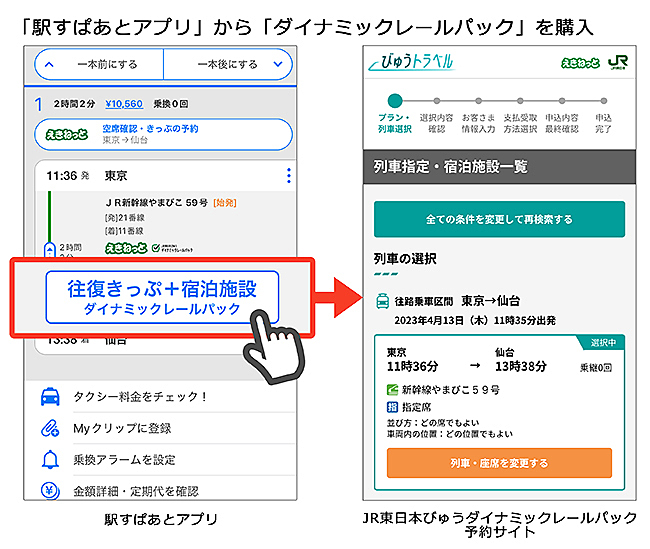Click the プラン・列車選択 progress step
Viewport: 650px width, 549px height.
pyautogui.click(x=395, y=115)
